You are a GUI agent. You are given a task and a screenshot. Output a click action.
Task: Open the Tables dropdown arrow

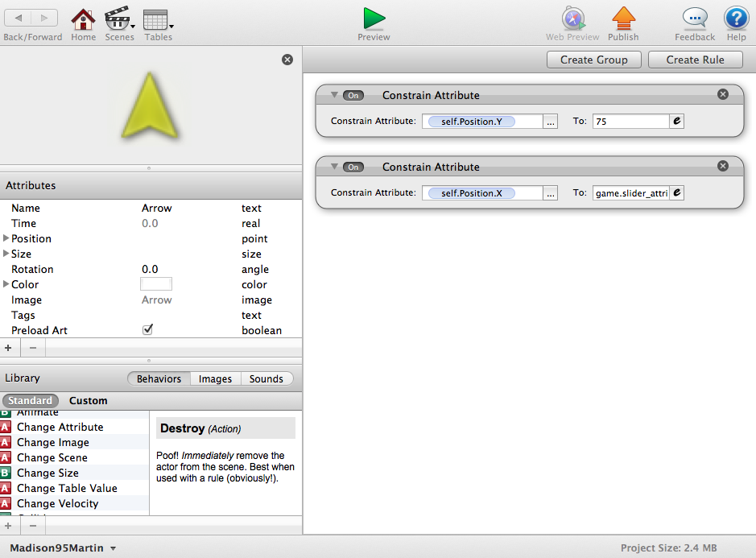171,27
